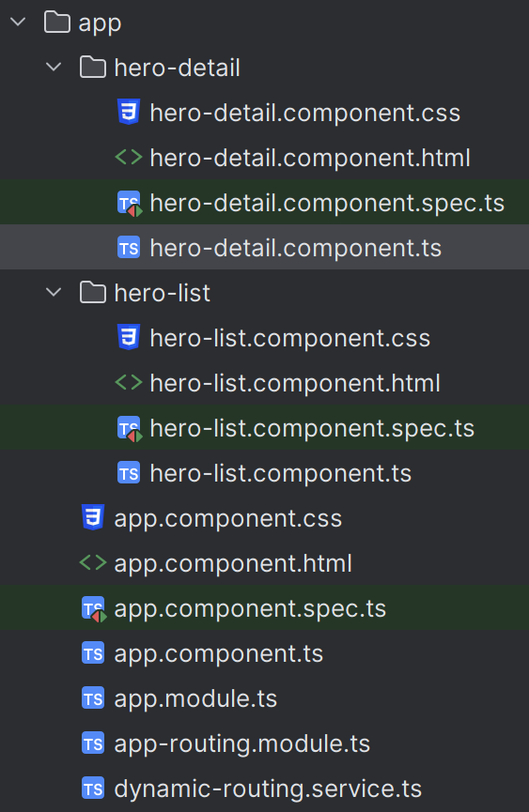Viewport: 529px width, 812px height.
Task: Click the test icon of app.component.spec.ts
Action: [94, 609]
